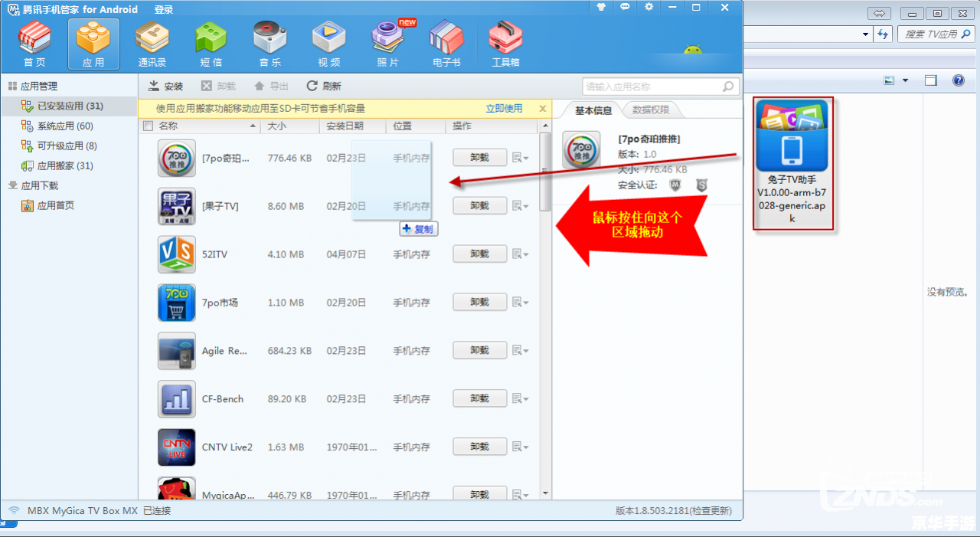Click the 导出 export toolbar button
980x537 pixels.
pyautogui.click(x=271, y=87)
